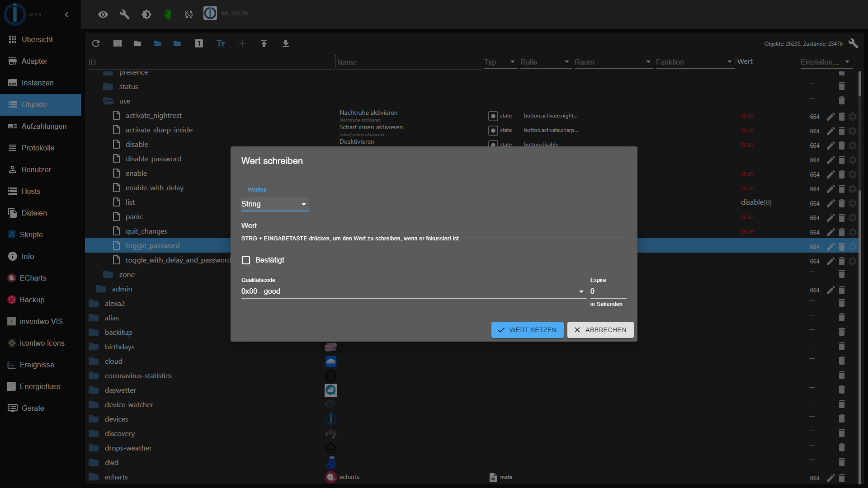Collapse the sidebar with the chevron arrow
This screenshot has width=868, height=488.
coord(66,14)
